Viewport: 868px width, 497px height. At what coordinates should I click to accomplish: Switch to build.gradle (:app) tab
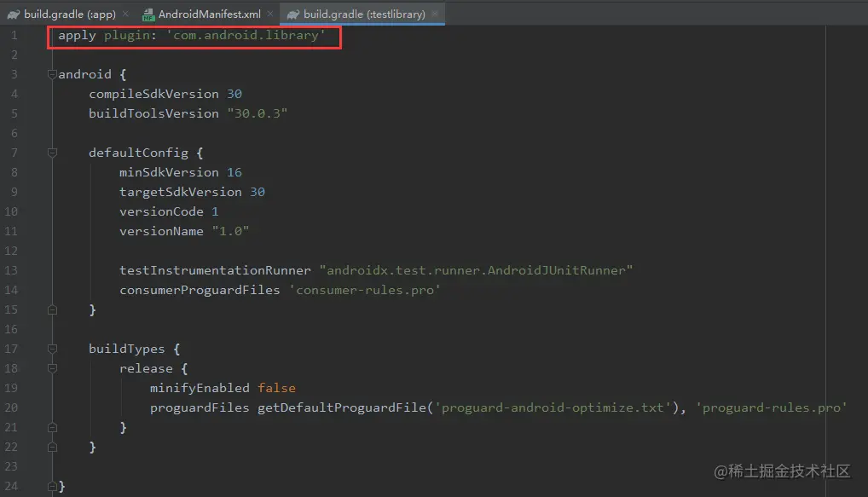coord(69,14)
